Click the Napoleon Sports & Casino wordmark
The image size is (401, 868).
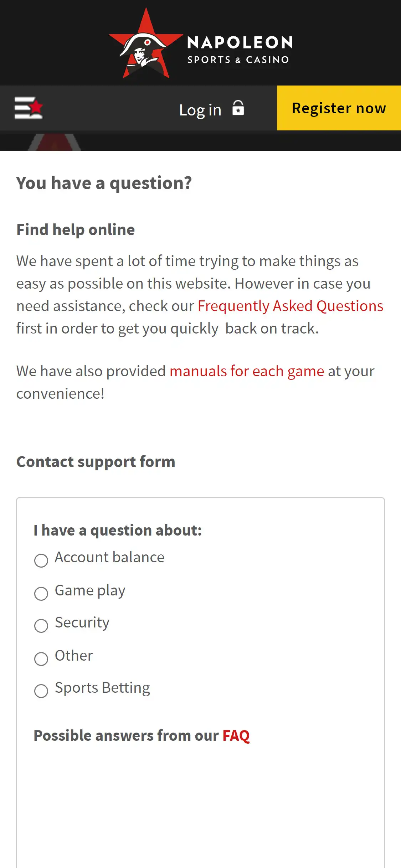[x=240, y=50]
